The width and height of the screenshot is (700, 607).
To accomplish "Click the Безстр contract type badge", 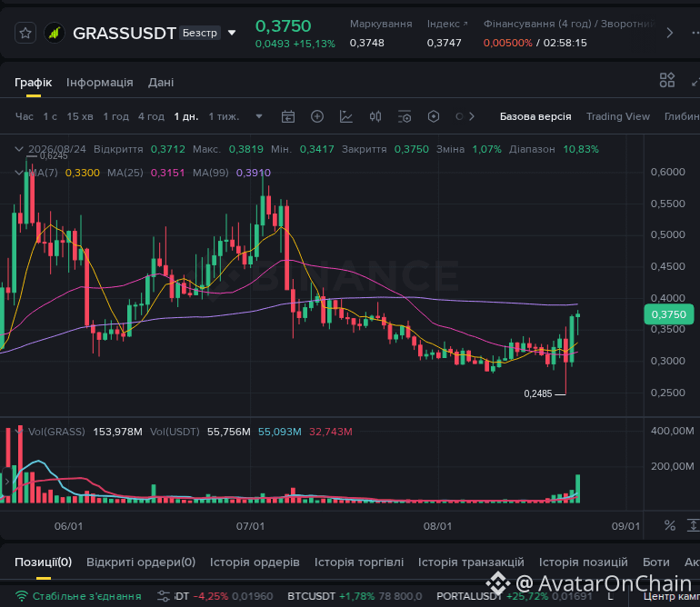I will tap(200, 33).
